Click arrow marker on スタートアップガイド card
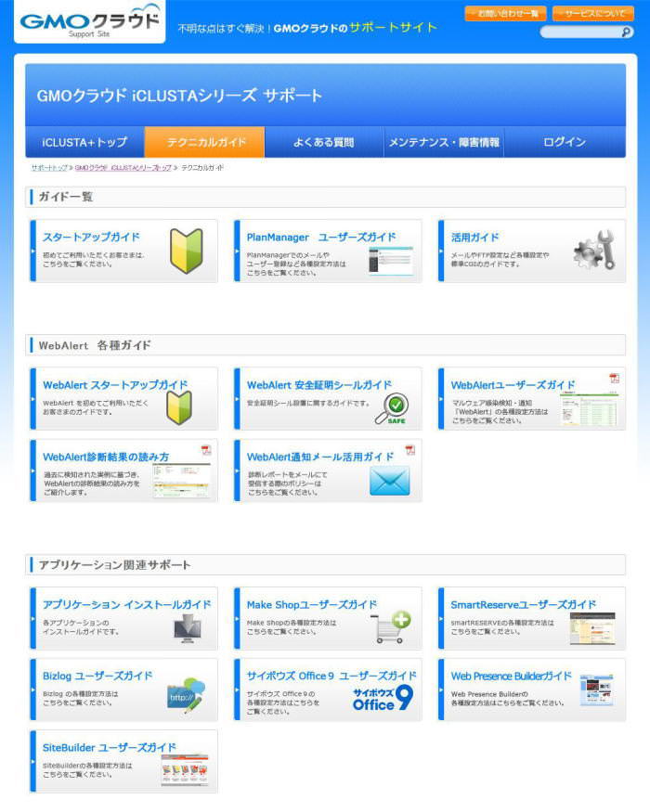650x812 pixels. coord(33,251)
